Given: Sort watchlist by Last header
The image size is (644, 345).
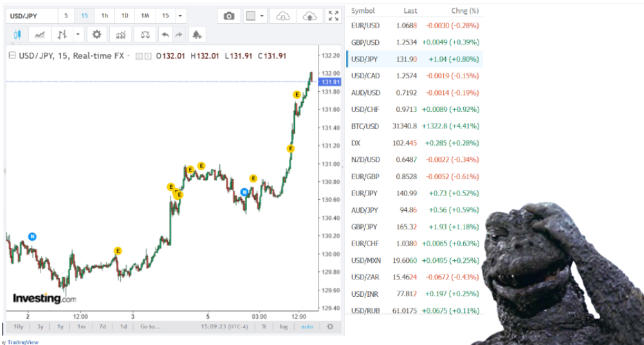Looking at the screenshot, I should coord(410,11).
